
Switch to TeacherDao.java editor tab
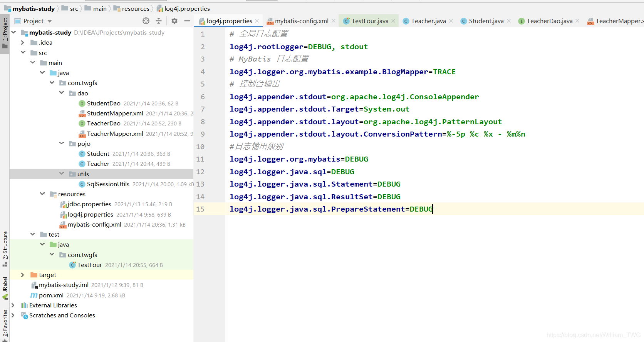(550, 21)
